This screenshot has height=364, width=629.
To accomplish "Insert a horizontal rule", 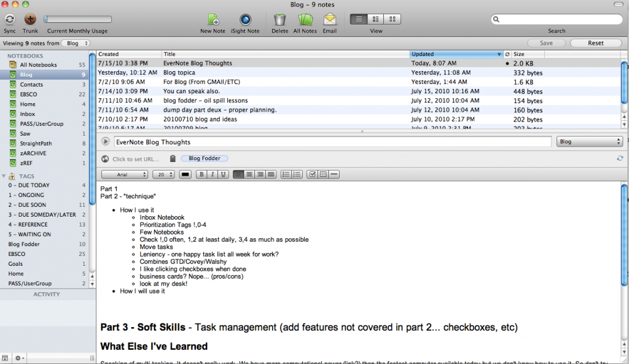I will point(334,174).
